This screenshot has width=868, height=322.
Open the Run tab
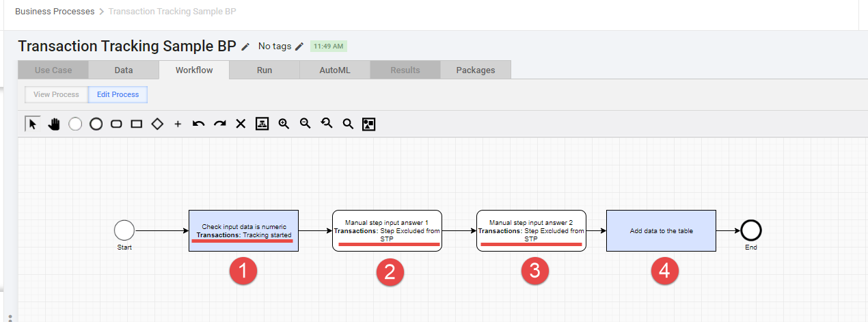[265, 70]
